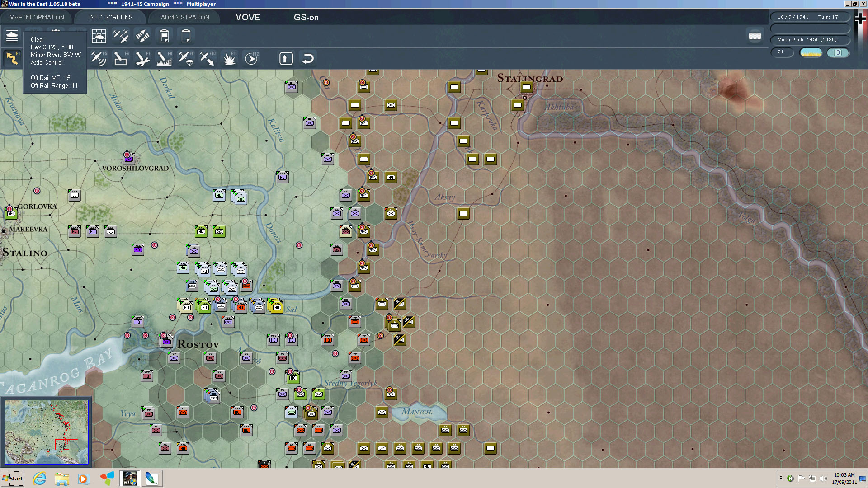Select F7 bomb airfield mode
This screenshot has width=868, height=488.
click(x=142, y=58)
